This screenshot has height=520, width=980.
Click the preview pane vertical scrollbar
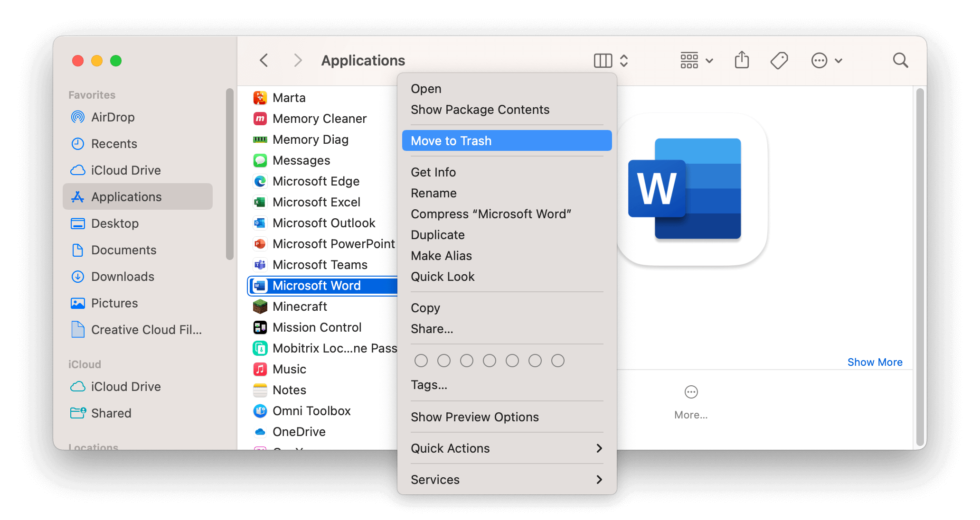[920, 267]
